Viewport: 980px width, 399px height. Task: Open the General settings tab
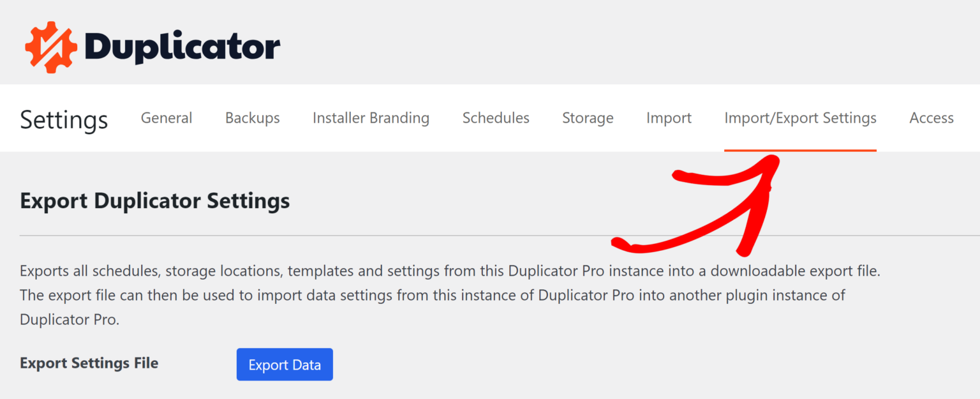167,118
